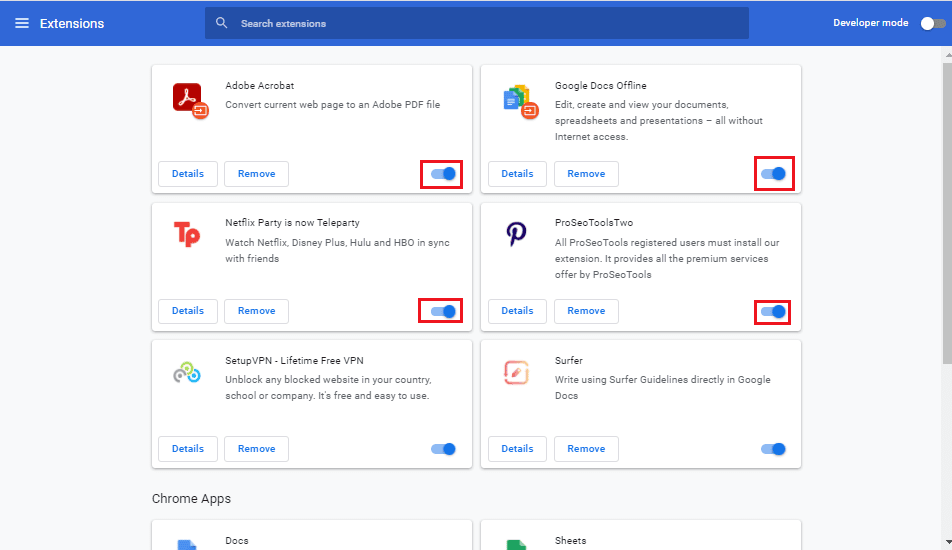Click the ProSeoToolsTwo P icon
Screen dimensions: 952x550
pyautogui.click(x=516, y=234)
